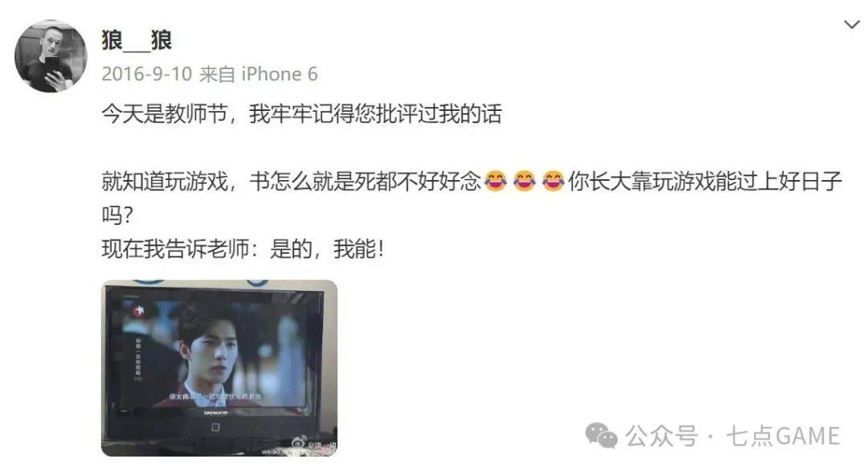Click the WeChat logo in the watermark
The image size is (868, 471).
coord(602,436)
